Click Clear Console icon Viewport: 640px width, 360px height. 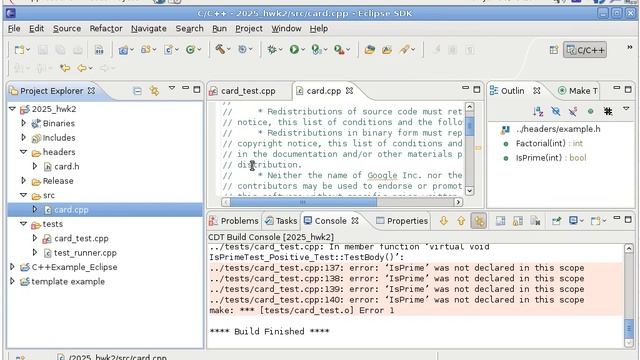pos(536,221)
